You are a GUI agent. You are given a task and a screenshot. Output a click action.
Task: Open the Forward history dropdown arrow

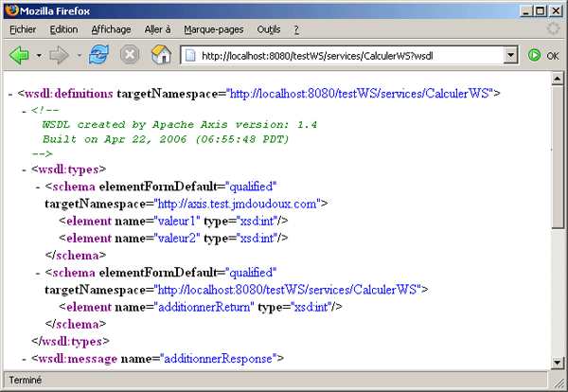(x=79, y=56)
